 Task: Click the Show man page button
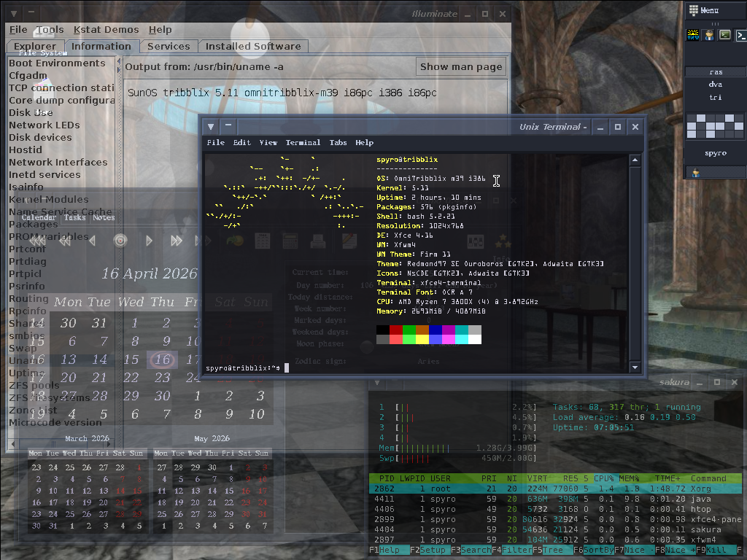[461, 66]
